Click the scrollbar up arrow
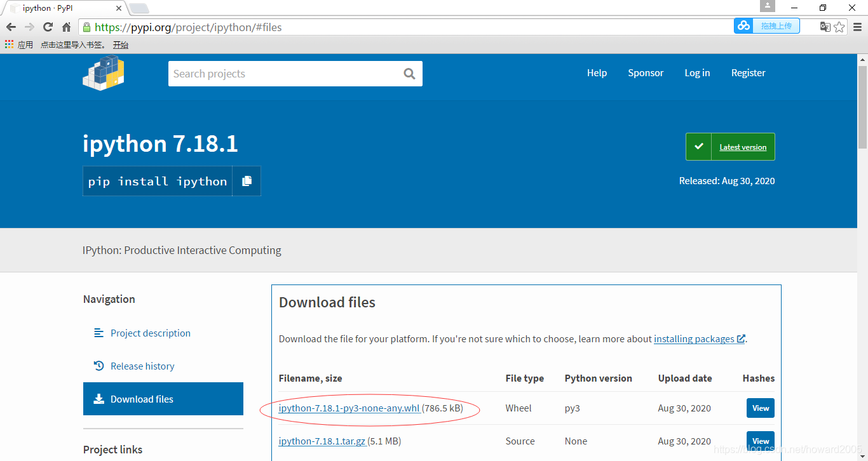Image resolution: width=868 pixels, height=461 pixels. pos(862,59)
